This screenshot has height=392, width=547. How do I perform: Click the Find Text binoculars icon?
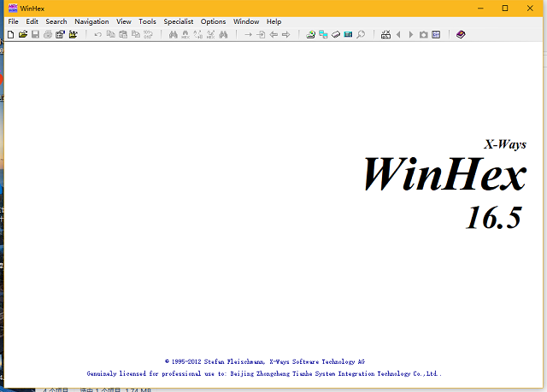[x=174, y=34]
